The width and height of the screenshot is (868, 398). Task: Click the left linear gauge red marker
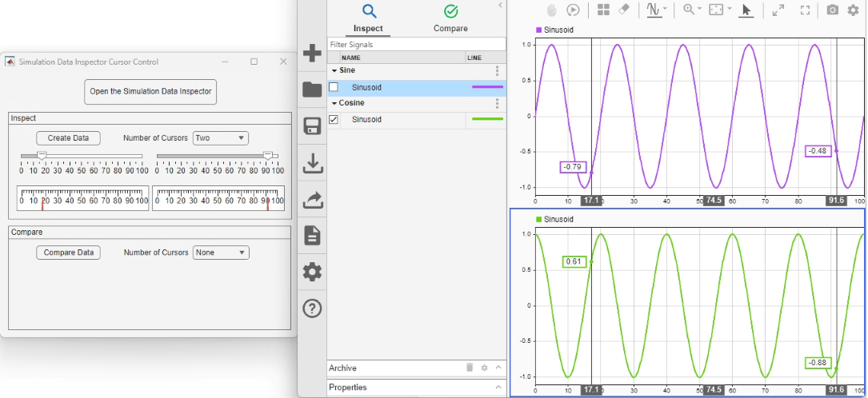click(42, 205)
